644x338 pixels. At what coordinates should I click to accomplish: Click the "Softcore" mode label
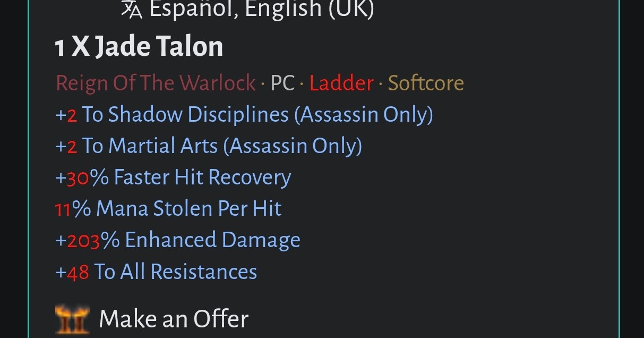pyautogui.click(x=426, y=83)
